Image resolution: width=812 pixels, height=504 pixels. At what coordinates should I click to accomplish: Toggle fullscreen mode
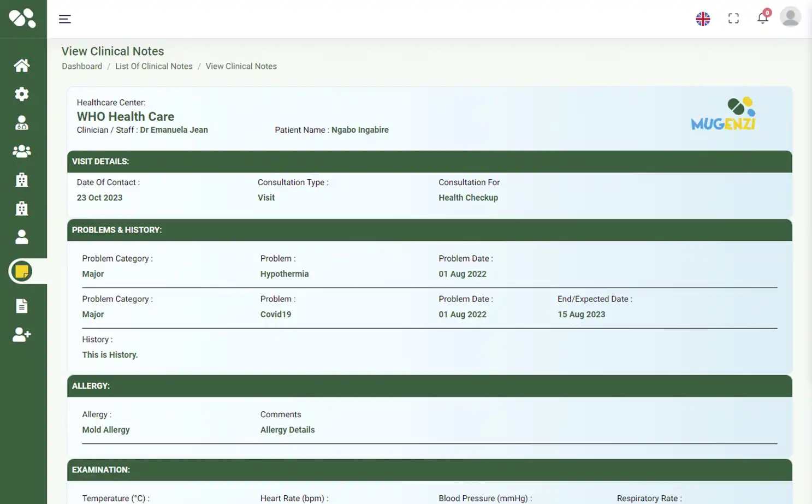click(x=733, y=18)
